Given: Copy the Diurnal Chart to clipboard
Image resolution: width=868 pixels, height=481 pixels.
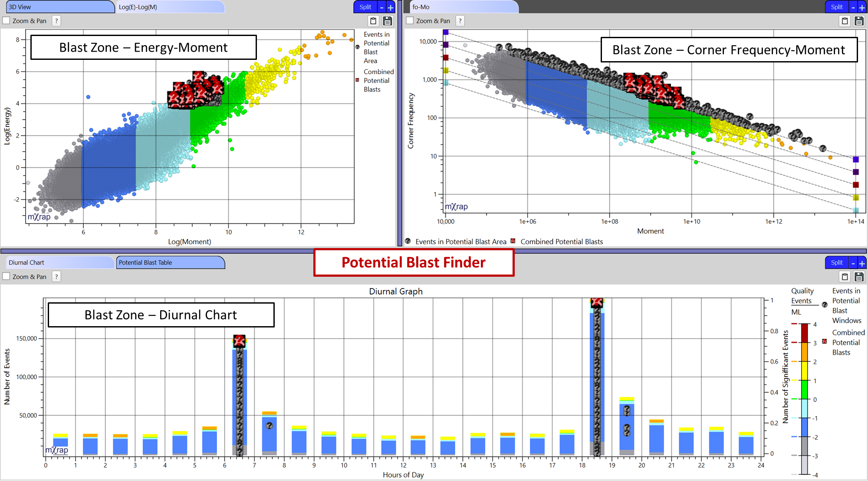Looking at the screenshot, I should click(845, 276).
